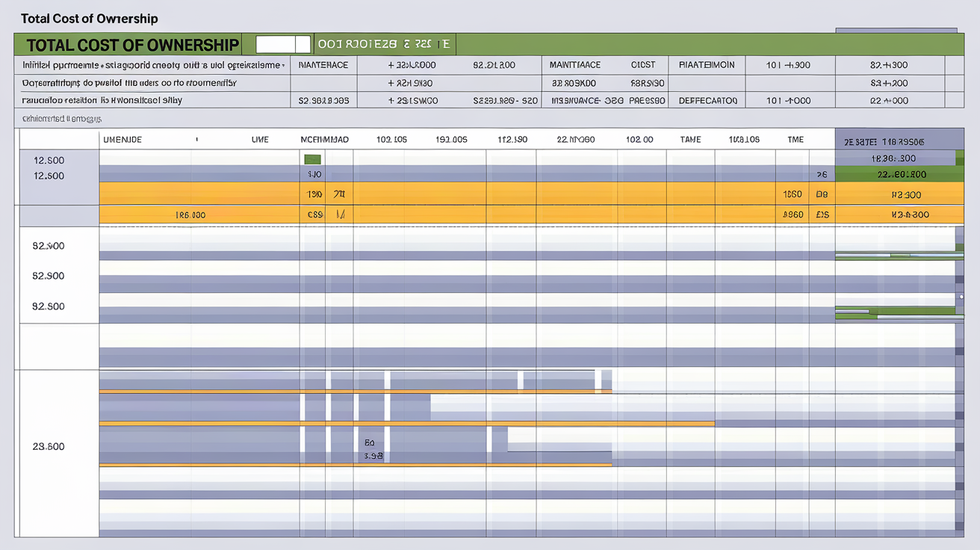Click the 'MCFIMMJAD' column header
980x550 pixels.
pos(324,140)
